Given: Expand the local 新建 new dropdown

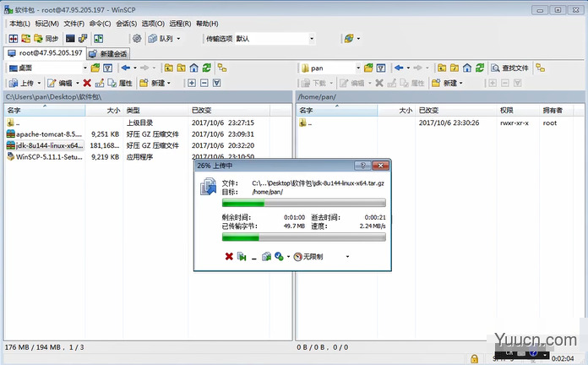Looking at the screenshot, I should 169,83.
